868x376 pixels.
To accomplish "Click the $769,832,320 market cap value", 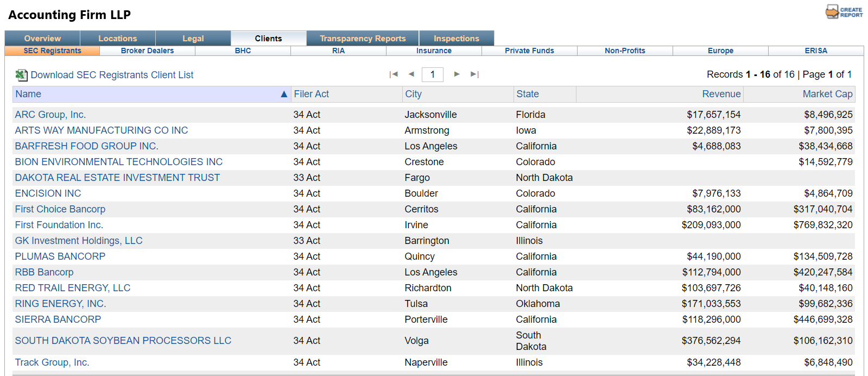I will [x=823, y=225].
